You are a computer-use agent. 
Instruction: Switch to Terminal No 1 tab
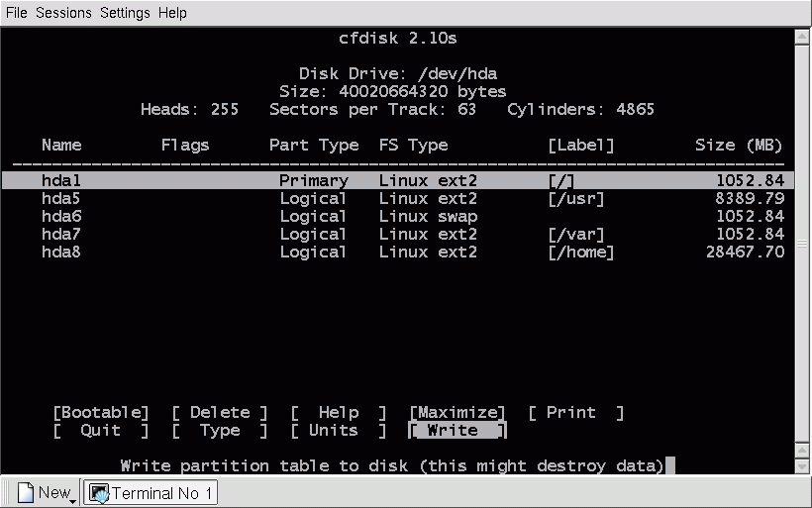point(151,492)
